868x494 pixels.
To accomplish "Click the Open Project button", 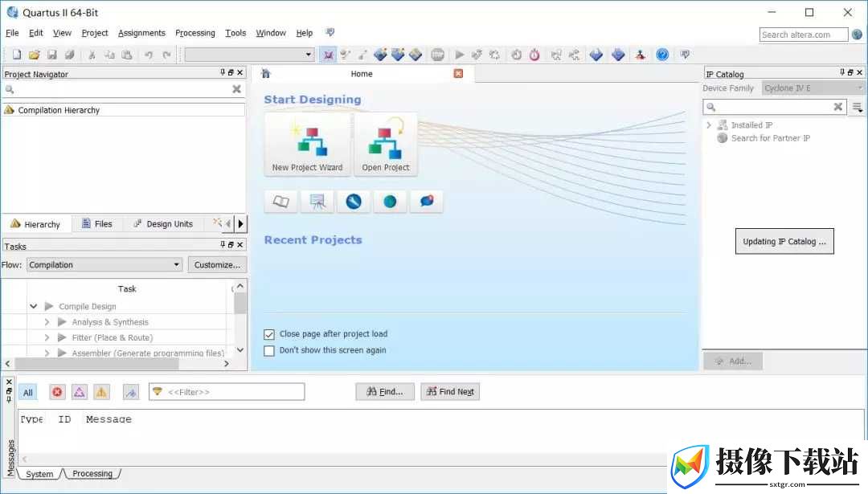I will (386, 145).
